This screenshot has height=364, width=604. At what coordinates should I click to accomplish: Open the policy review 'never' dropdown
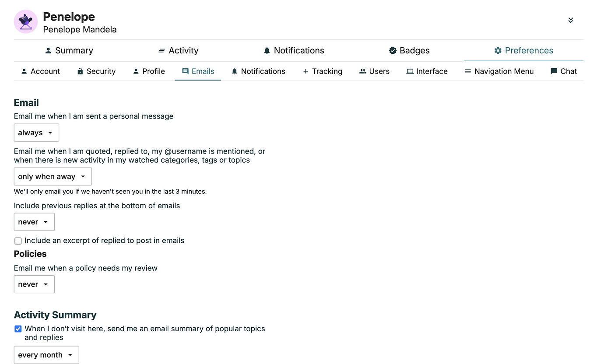pos(34,284)
